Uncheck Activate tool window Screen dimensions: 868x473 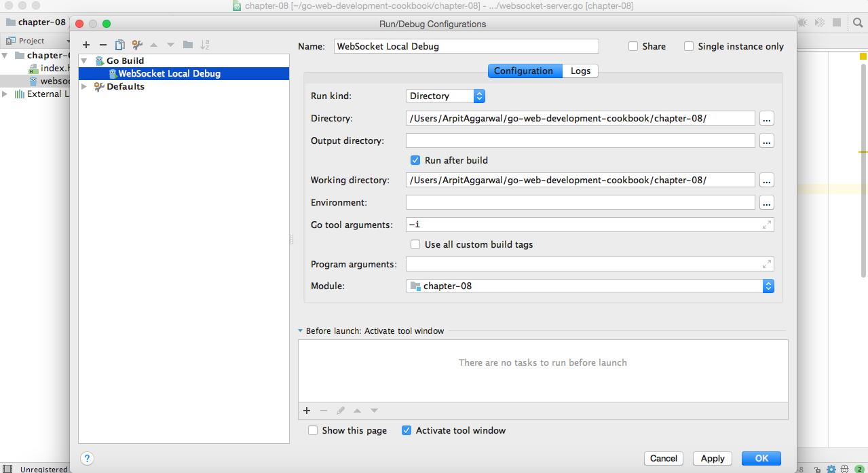coord(407,430)
